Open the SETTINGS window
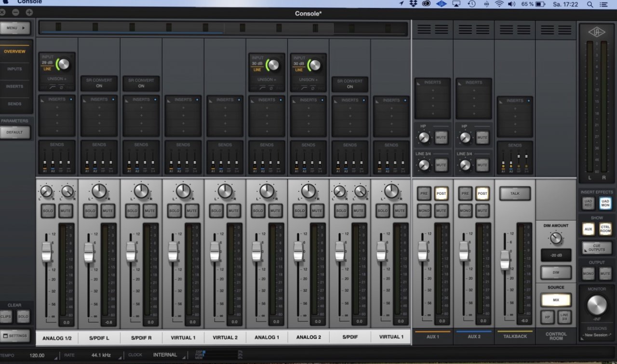 tap(15, 336)
